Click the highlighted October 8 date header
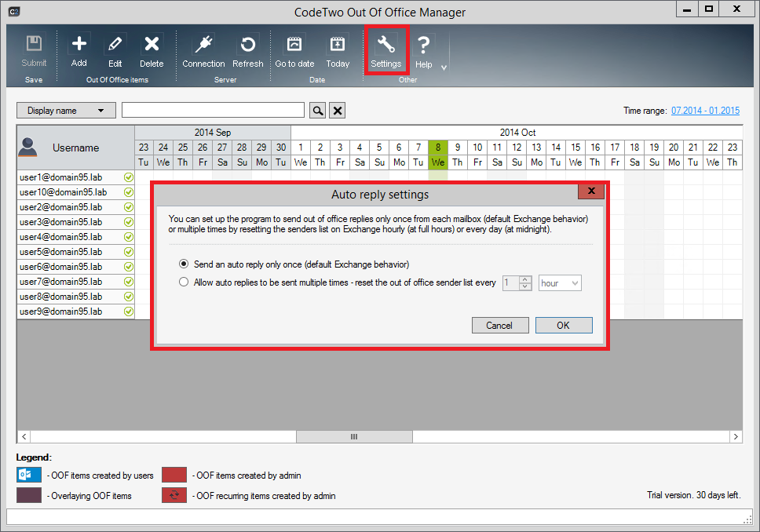This screenshot has height=532, width=760. tap(437, 148)
